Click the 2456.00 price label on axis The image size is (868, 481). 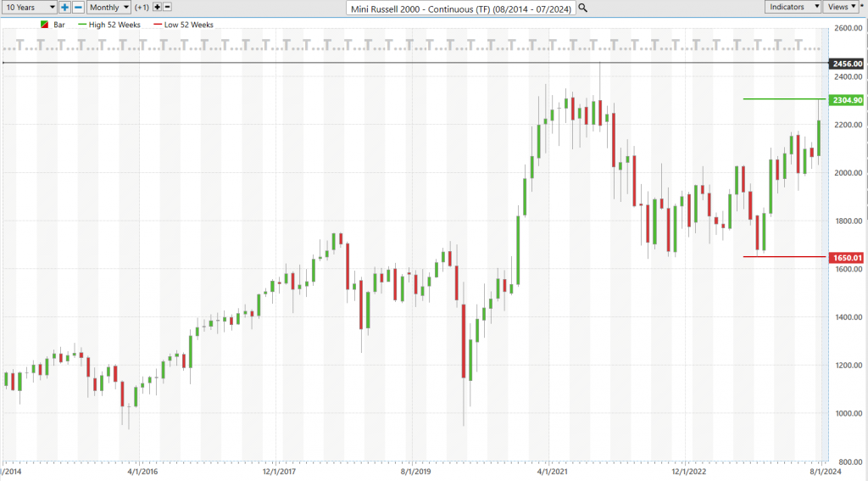[x=847, y=64]
